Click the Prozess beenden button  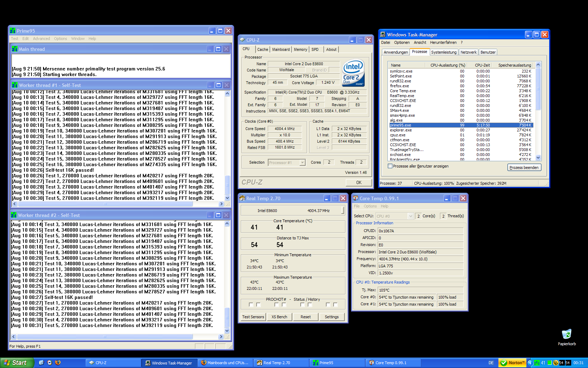tap(524, 168)
